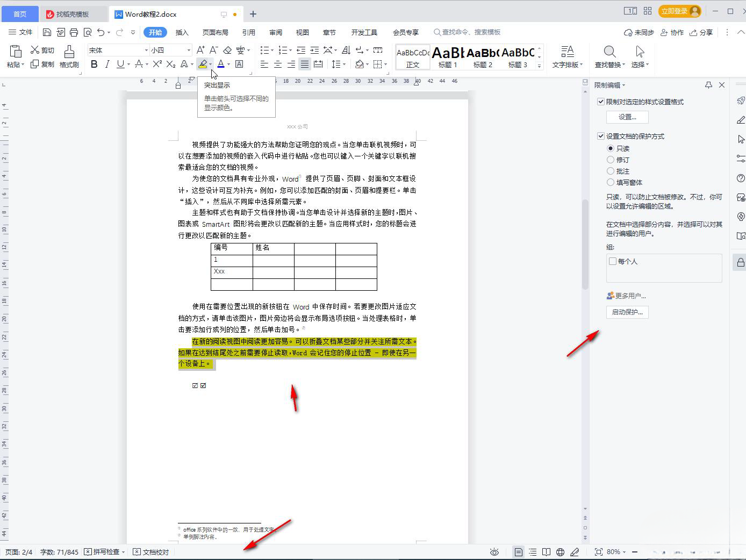
Task: Center-align the text
Action: pos(278,64)
